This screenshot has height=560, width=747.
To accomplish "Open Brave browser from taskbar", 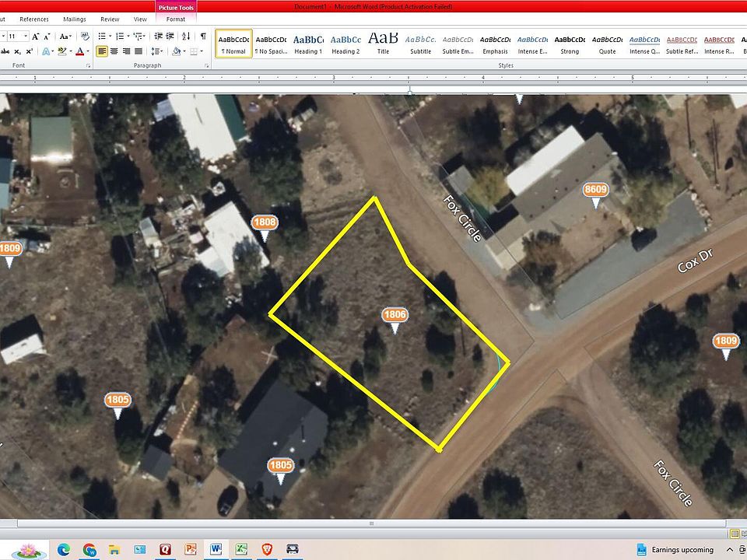I will coord(267,550).
